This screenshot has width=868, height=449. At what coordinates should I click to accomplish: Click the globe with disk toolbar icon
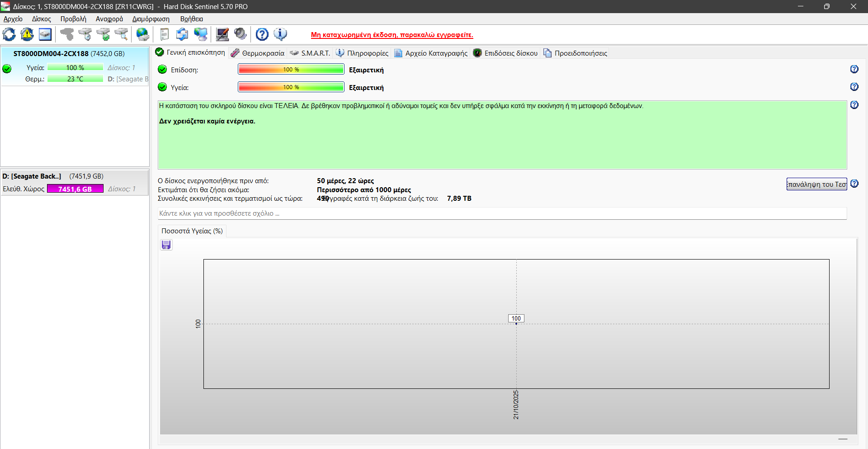click(x=142, y=34)
